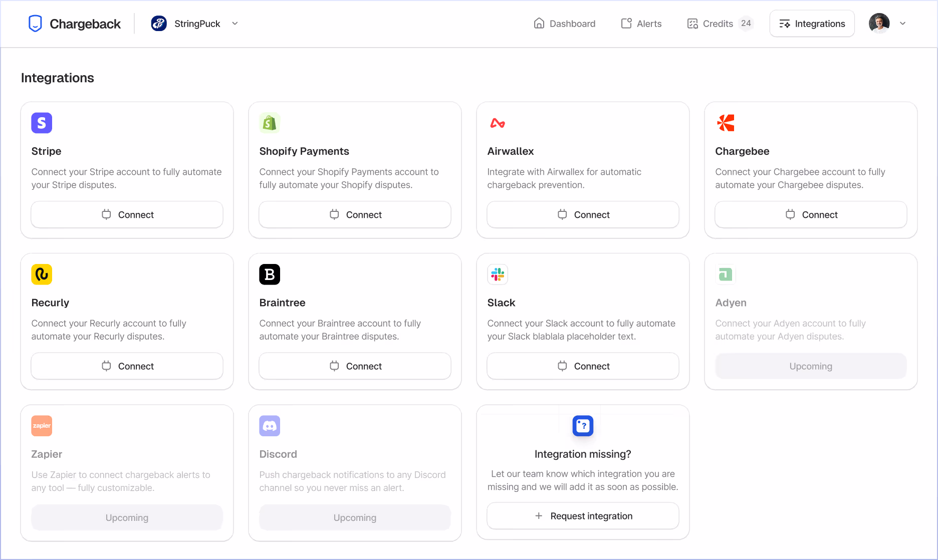Open the Alerts tab
Screen dimensions: 938x560
[x=641, y=24]
